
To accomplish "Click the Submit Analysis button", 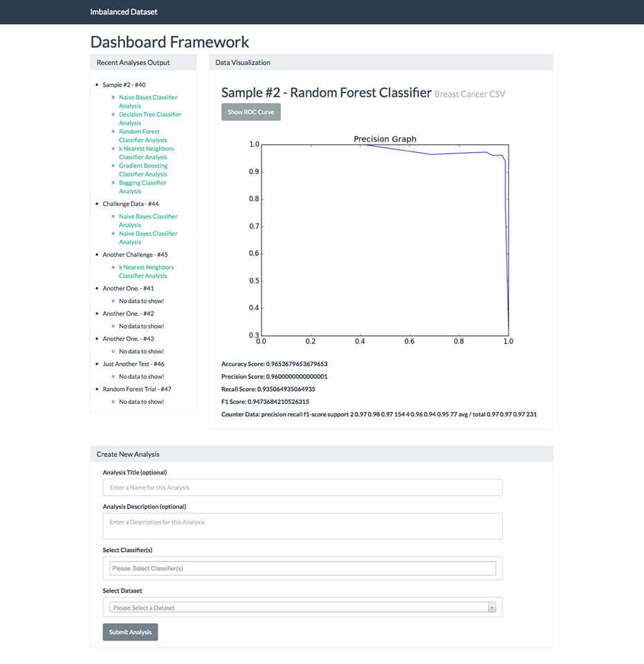I will [x=130, y=631].
